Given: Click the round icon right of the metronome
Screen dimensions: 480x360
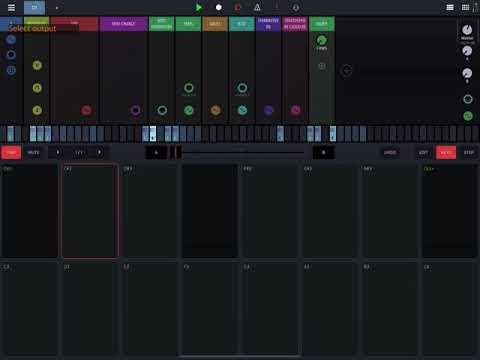Looking at the screenshot, I should point(296,7).
